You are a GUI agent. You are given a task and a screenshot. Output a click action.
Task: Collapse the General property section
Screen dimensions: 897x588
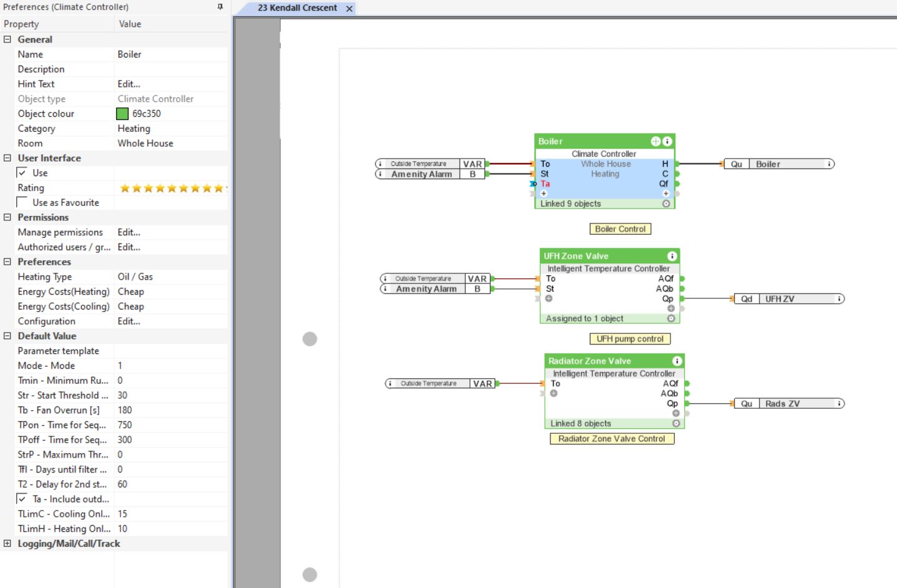(x=7, y=39)
